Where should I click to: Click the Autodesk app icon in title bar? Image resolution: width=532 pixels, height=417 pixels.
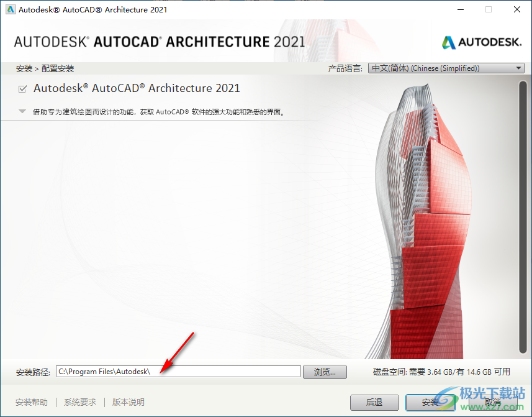coord(10,9)
